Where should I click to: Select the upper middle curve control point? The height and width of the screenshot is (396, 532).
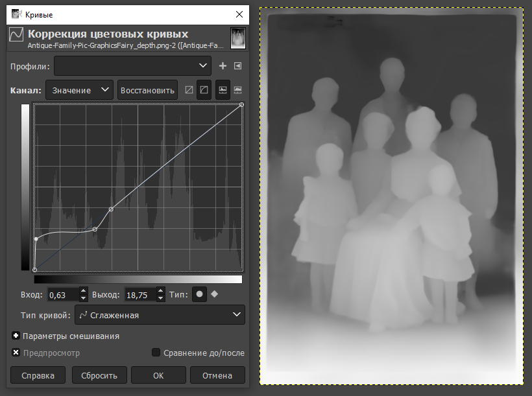[111, 209]
